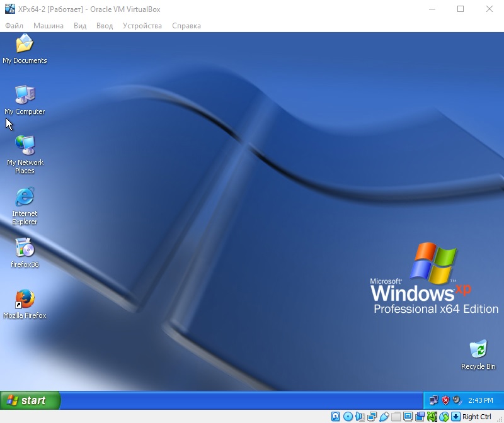Maximize the VirtualBox window

click(461, 9)
